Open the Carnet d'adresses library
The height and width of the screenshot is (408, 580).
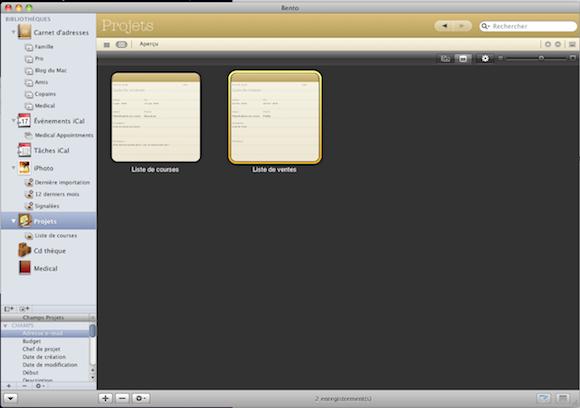click(x=54, y=33)
